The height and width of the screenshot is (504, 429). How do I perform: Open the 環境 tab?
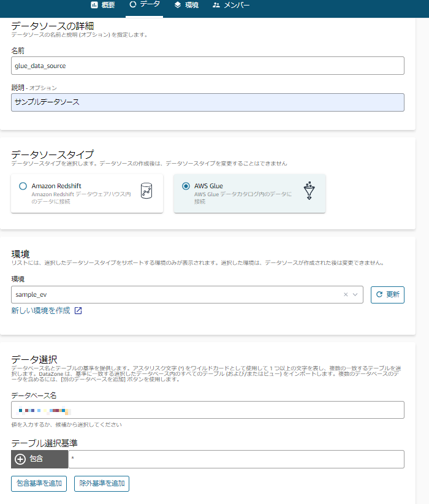point(186,5)
